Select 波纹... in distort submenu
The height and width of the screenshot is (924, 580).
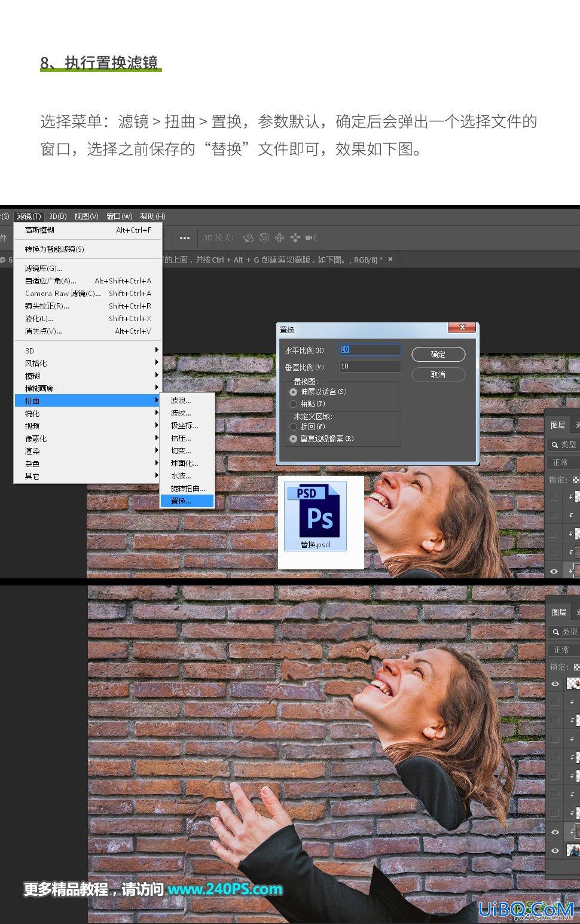click(x=187, y=413)
